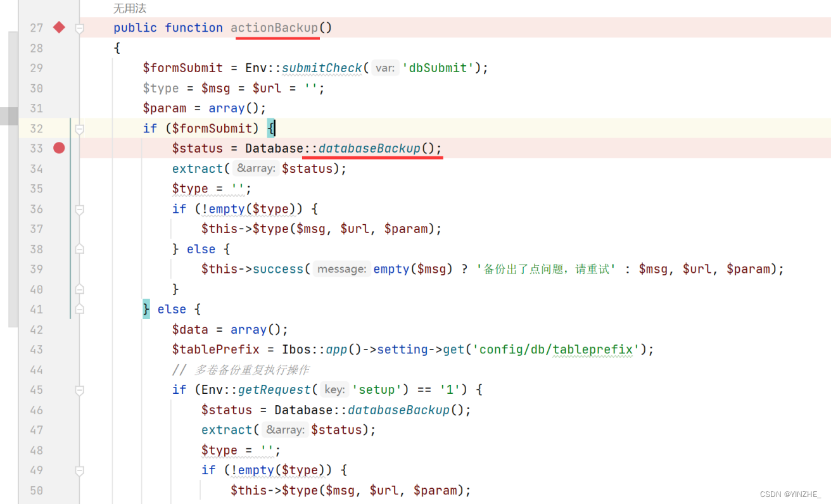
Task: Click the 'var:' parameter hint
Action: 385,68
